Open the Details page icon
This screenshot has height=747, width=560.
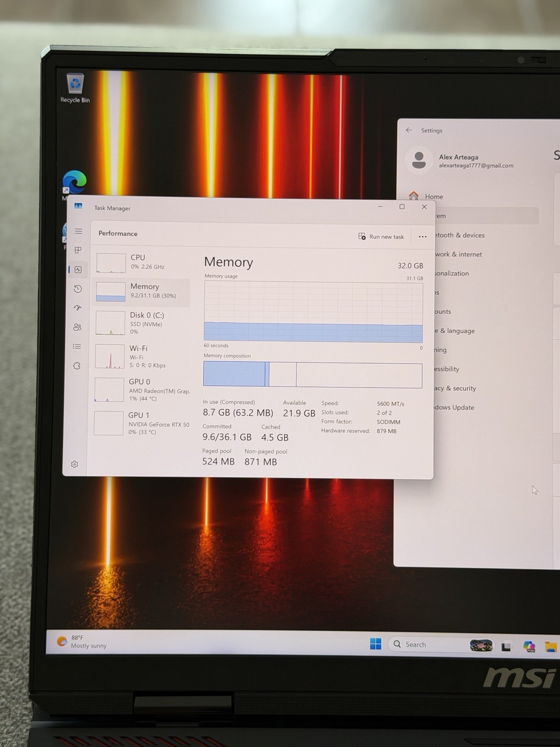tap(77, 346)
